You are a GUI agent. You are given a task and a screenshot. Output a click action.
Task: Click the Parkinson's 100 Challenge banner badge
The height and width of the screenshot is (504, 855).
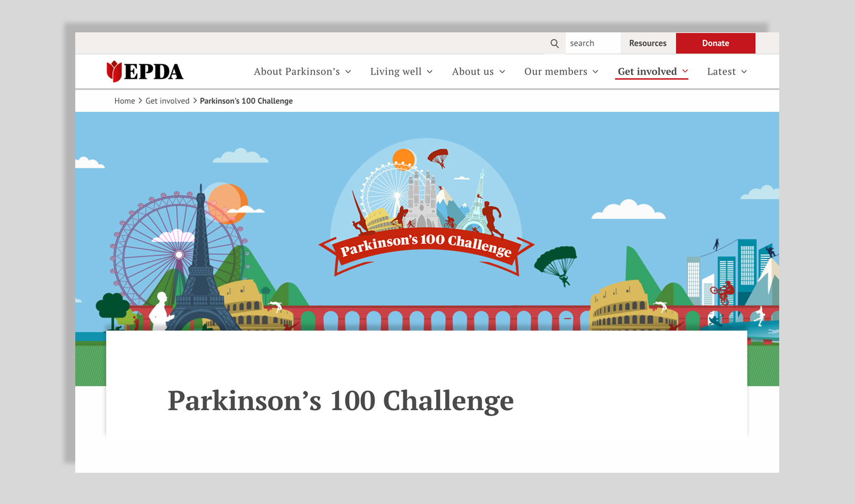click(426, 207)
